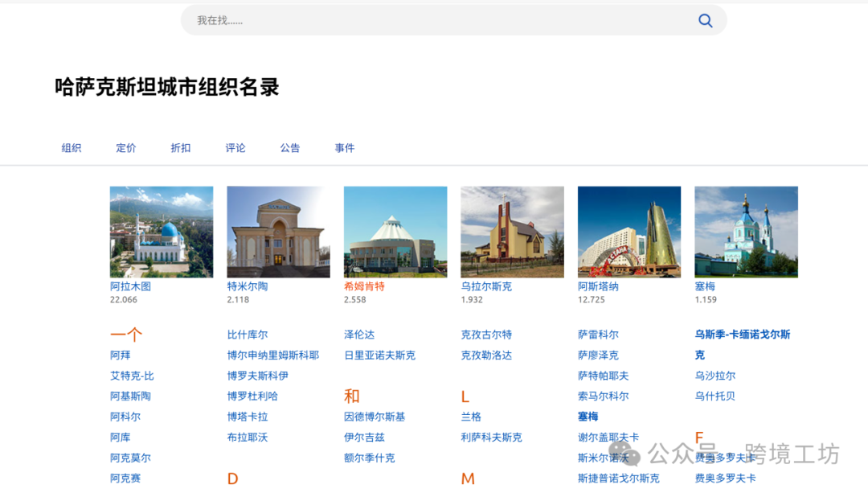
Task: Open the 公告 tab
Action: [x=289, y=147]
